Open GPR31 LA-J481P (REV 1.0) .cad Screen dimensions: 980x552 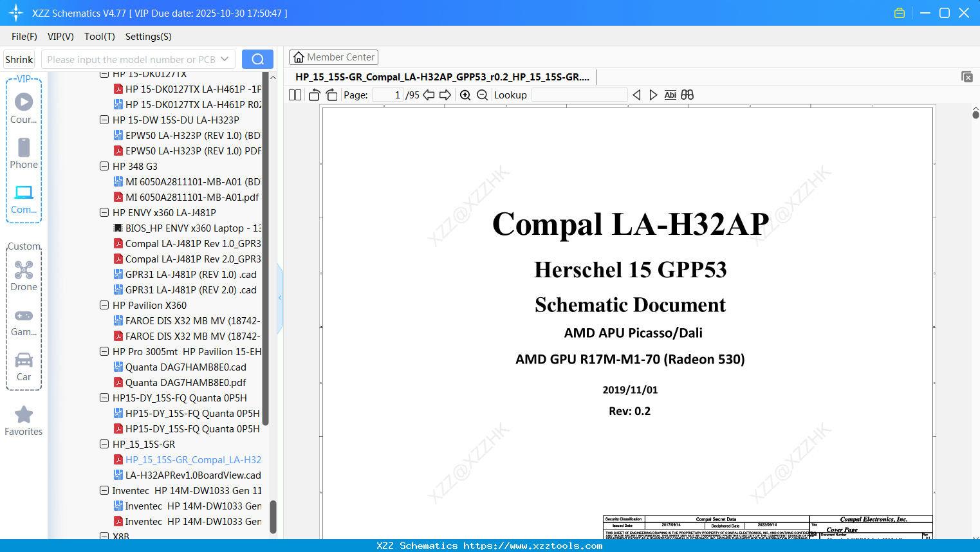click(x=185, y=274)
